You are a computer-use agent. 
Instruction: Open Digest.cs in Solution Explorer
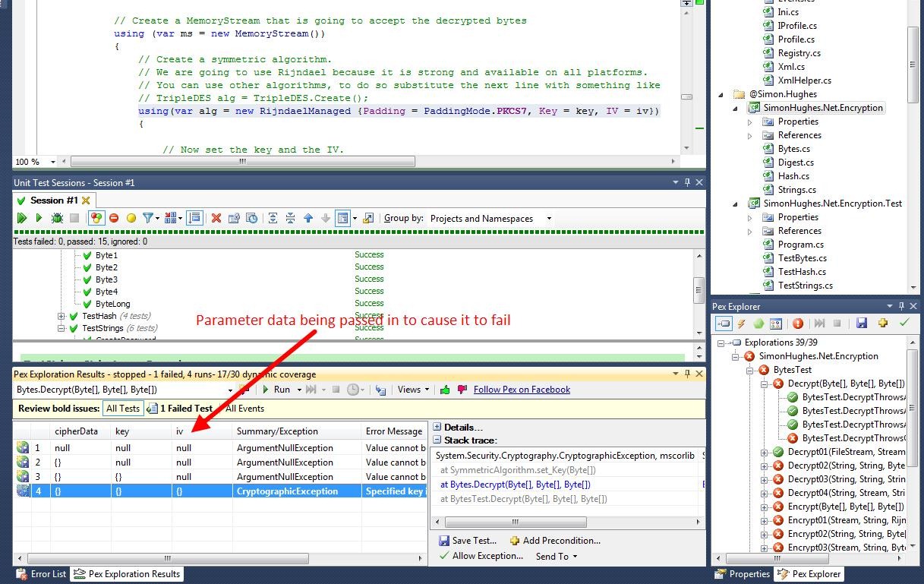tap(795, 163)
